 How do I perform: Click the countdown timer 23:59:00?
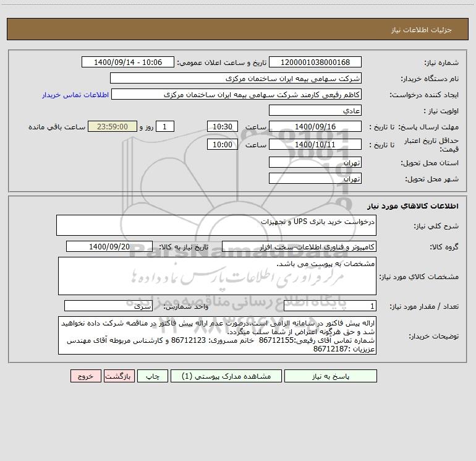click(x=113, y=127)
